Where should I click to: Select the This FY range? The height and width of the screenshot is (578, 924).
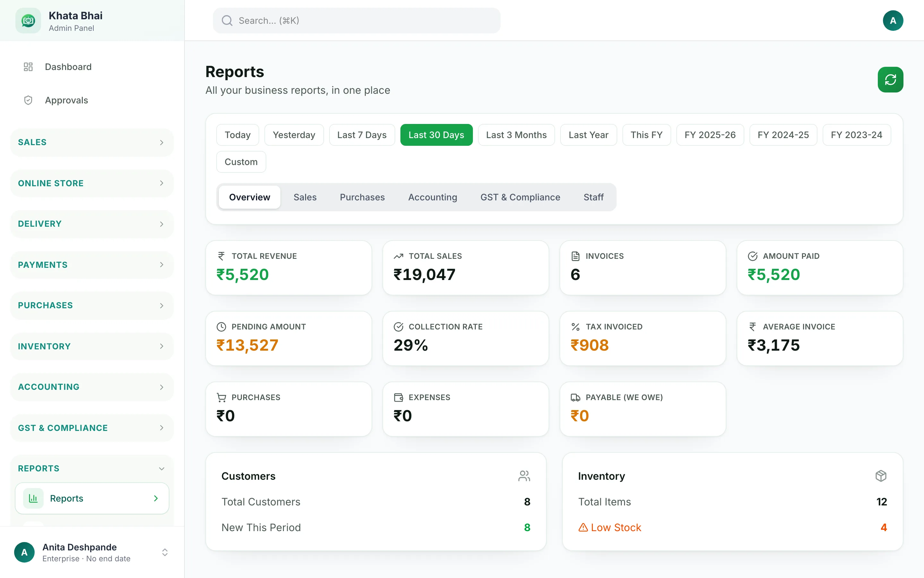[x=646, y=135]
